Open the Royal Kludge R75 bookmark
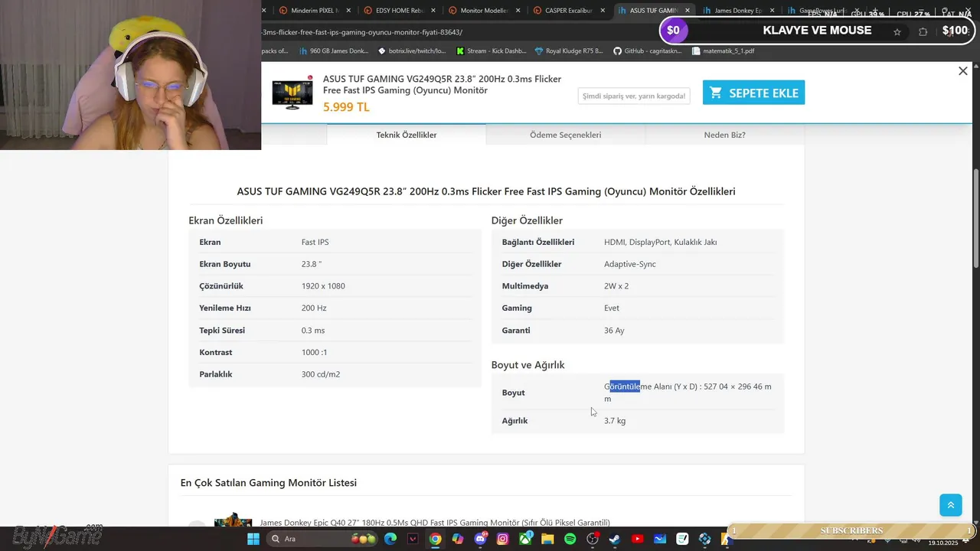This screenshot has height=551, width=980. click(x=569, y=51)
